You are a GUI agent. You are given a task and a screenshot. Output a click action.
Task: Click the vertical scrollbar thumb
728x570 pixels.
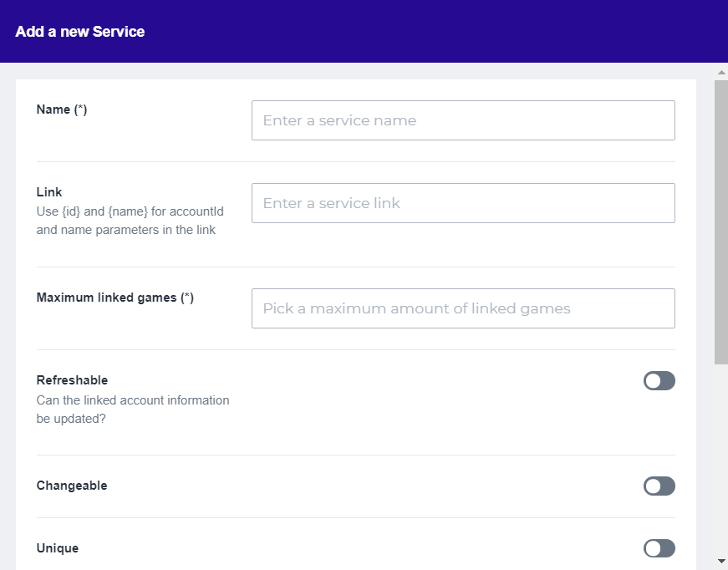[720, 221]
